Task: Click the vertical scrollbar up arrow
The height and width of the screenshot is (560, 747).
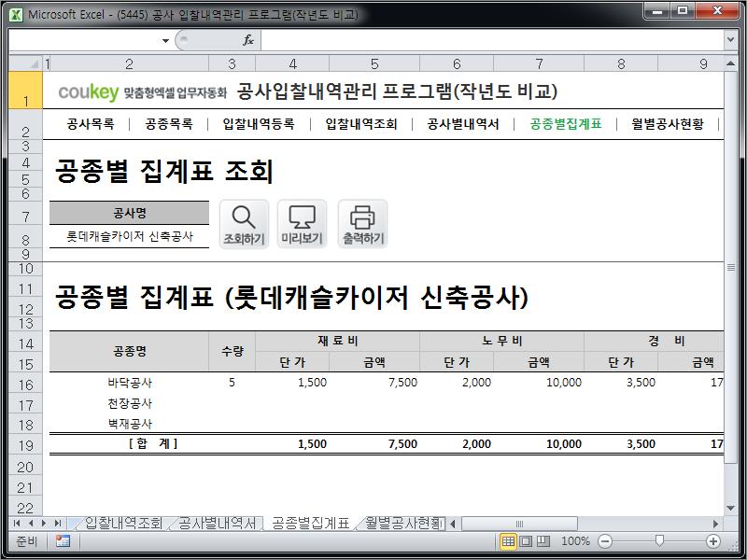Action: tap(730, 63)
